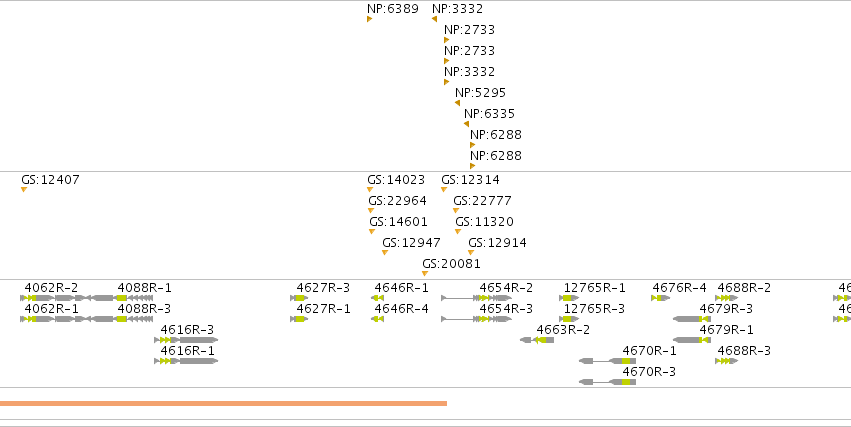This screenshot has width=851, height=427.
Task: Select the GS:14023 triangle marker
Action: [x=370, y=189]
